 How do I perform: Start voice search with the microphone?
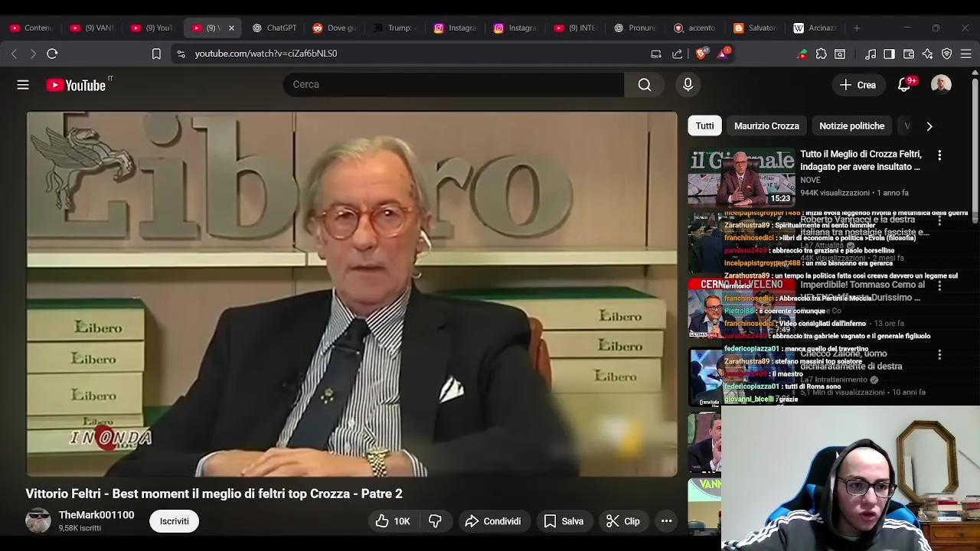(688, 84)
